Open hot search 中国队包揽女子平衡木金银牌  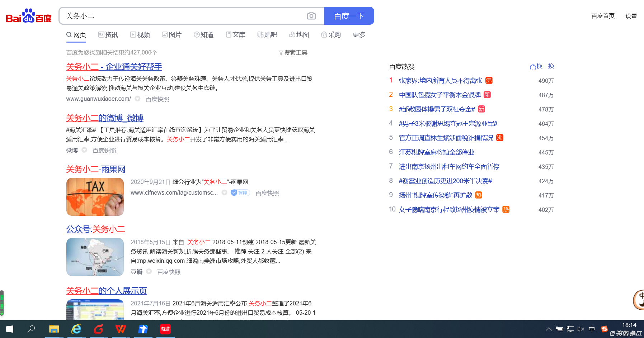pyautogui.click(x=440, y=95)
